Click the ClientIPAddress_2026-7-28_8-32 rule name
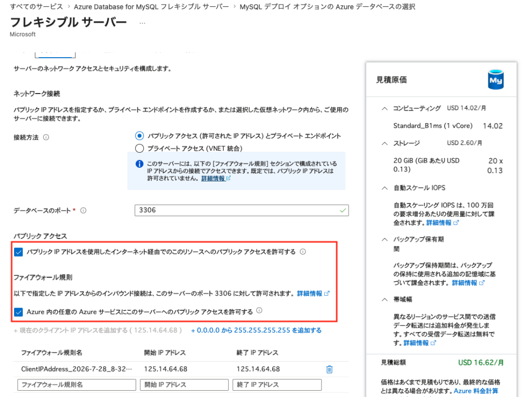This screenshot has height=397, width=532. point(77,369)
